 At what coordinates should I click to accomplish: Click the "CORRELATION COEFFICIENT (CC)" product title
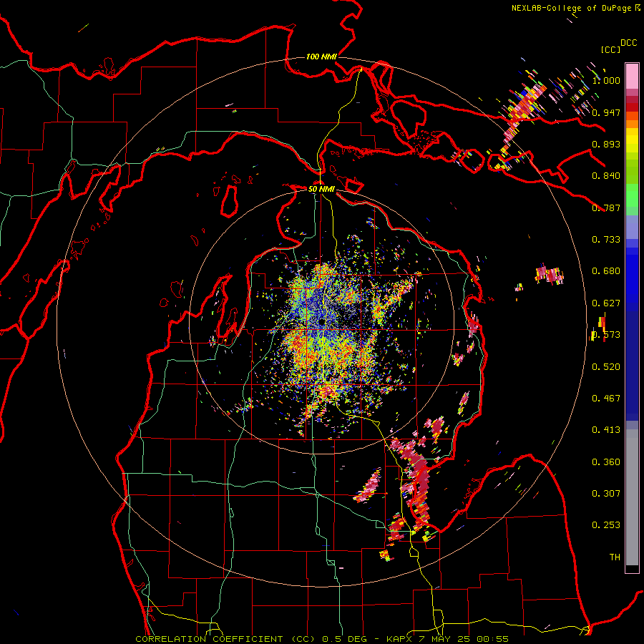(x=225, y=639)
